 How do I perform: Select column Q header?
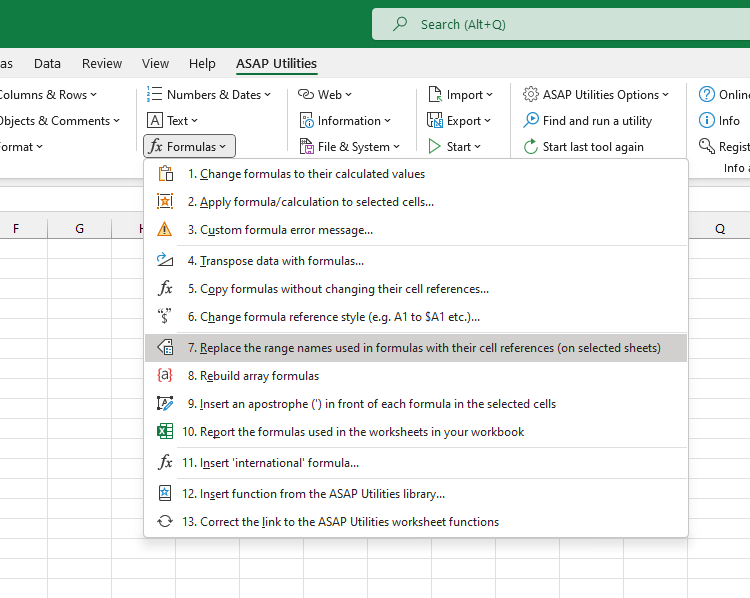[719, 229]
